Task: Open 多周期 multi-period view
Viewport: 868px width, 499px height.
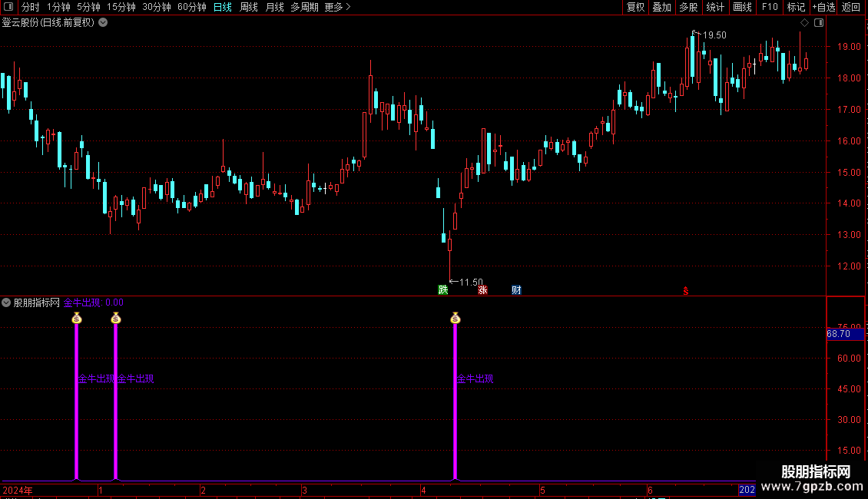Action: (x=304, y=7)
